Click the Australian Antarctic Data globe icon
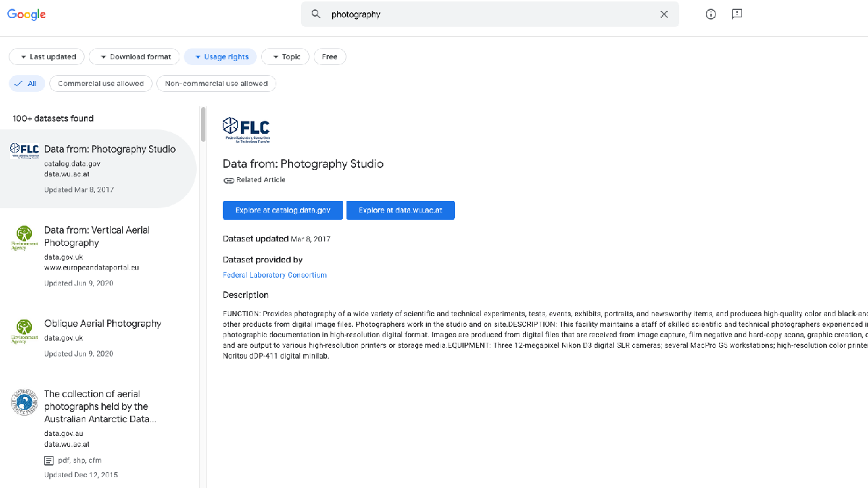Screen dimensions: 868x488 [25, 402]
